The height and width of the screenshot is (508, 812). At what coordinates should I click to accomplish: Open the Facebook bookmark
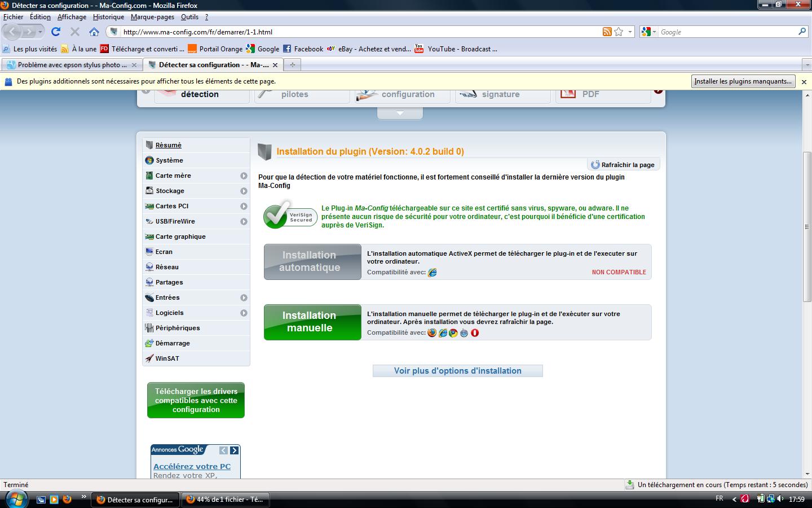click(303, 49)
